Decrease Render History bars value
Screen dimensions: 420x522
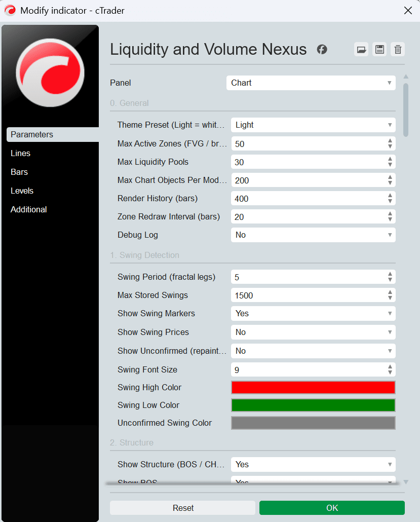click(x=390, y=201)
